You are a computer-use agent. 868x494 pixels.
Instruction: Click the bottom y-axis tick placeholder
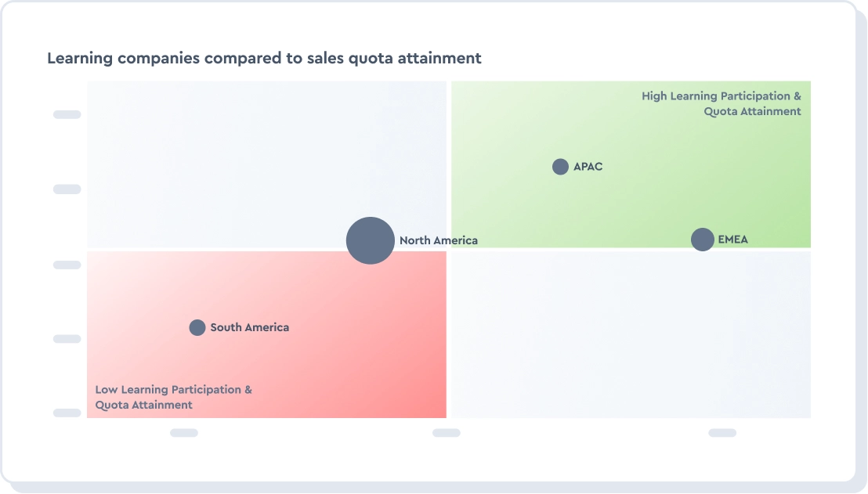(x=67, y=413)
